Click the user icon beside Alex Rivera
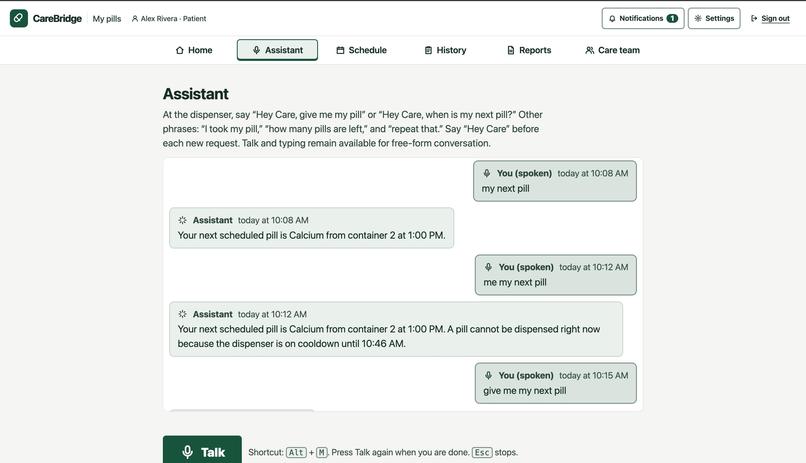The image size is (806, 463). (x=135, y=18)
